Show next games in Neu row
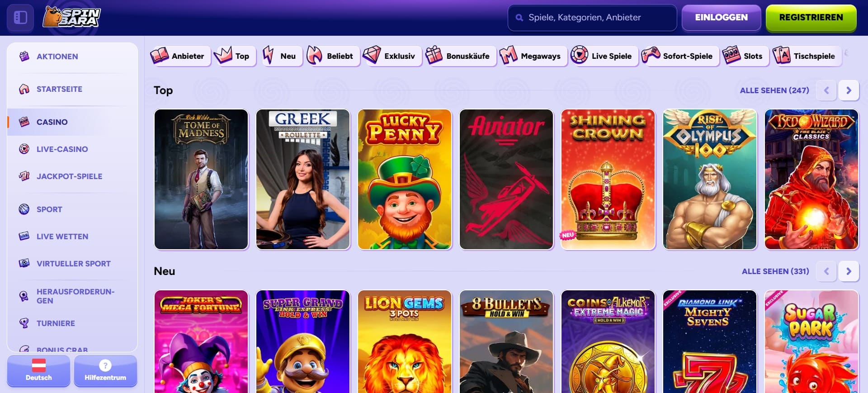 coord(849,271)
